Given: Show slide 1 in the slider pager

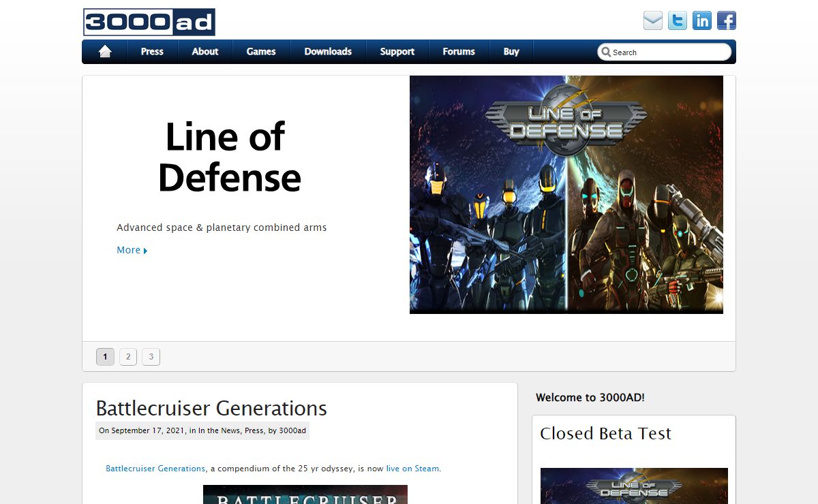Looking at the screenshot, I should click(x=105, y=357).
